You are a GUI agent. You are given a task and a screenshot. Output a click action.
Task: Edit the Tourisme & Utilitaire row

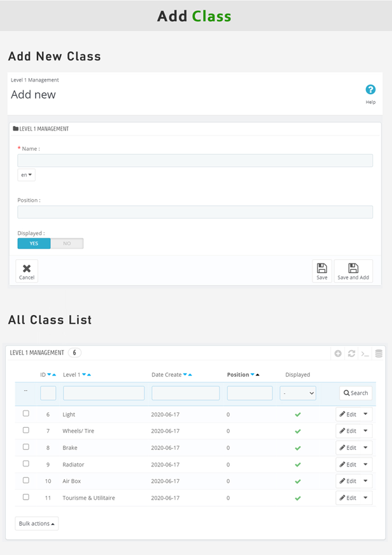tap(347, 498)
